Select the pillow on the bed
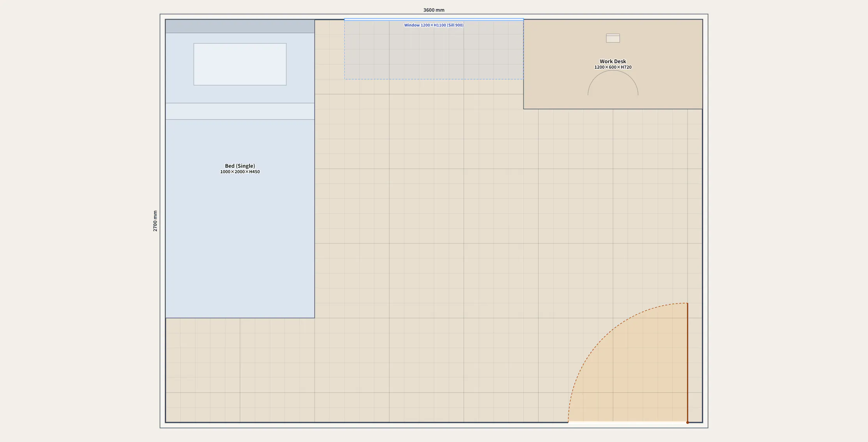 pos(240,64)
